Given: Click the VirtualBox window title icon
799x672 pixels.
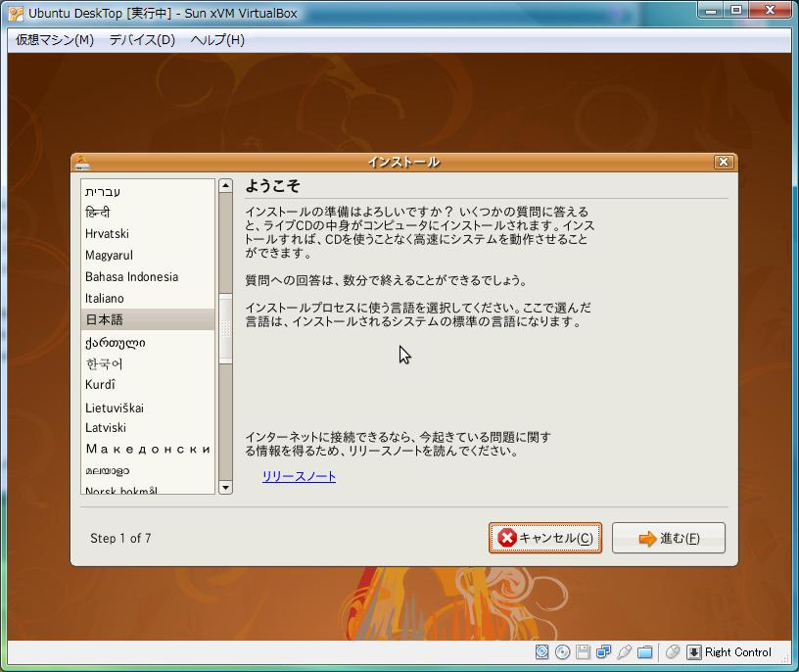Looking at the screenshot, I should click(16, 14).
